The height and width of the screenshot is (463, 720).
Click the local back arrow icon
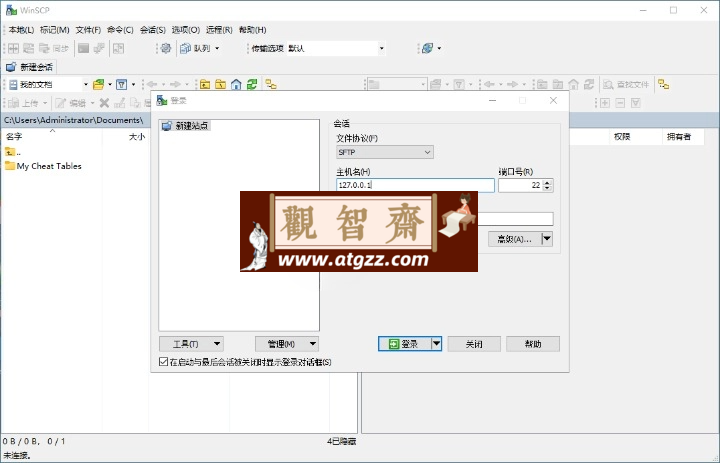pyautogui.click(x=152, y=85)
